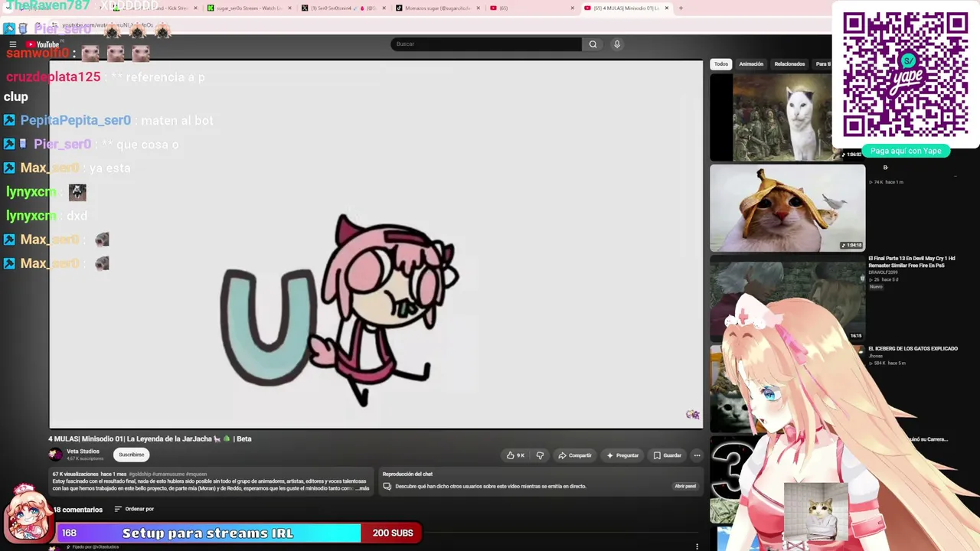Switch to the Kick sugar_ser0o Stream tab
This screenshot has width=980, height=551.
(249, 8)
